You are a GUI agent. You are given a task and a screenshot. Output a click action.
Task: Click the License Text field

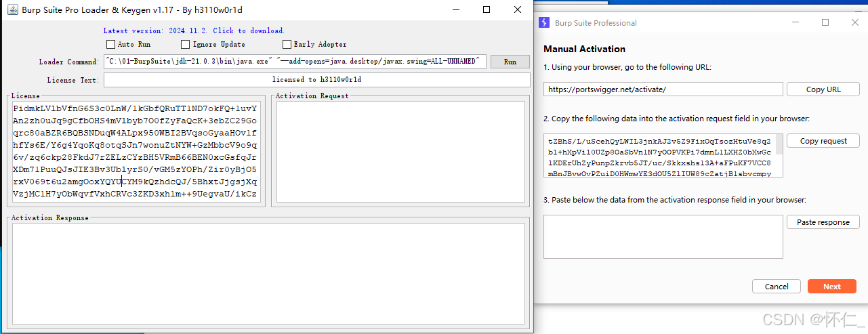coord(316,80)
